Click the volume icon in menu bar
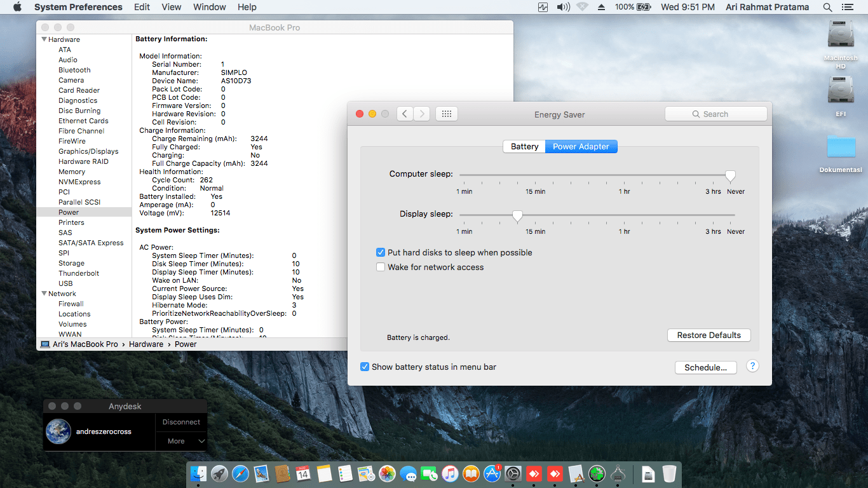This screenshot has height=488, width=868. point(563,7)
